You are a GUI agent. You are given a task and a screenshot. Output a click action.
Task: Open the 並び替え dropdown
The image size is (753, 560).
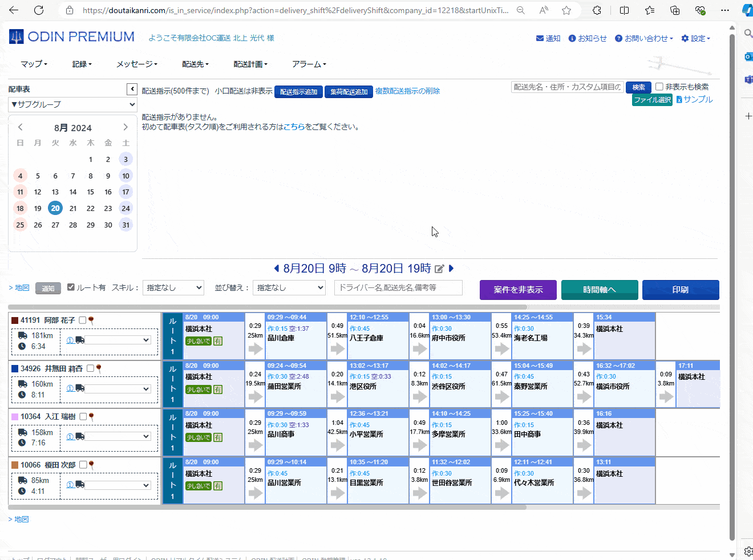(289, 288)
